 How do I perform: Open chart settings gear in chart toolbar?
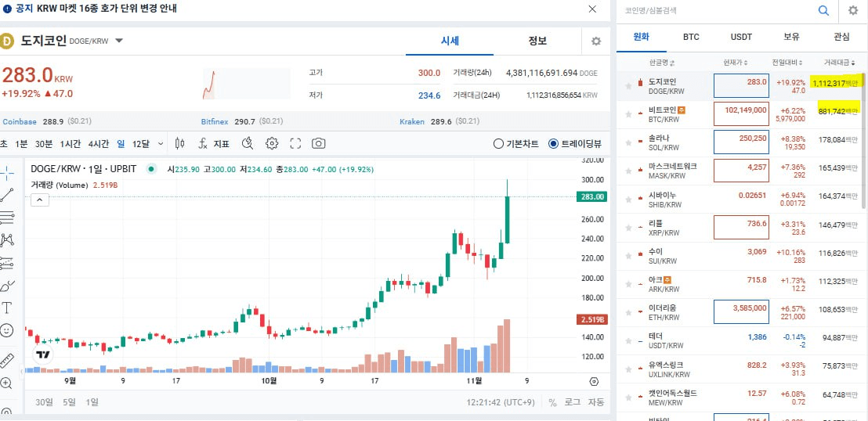(x=272, y=143)
